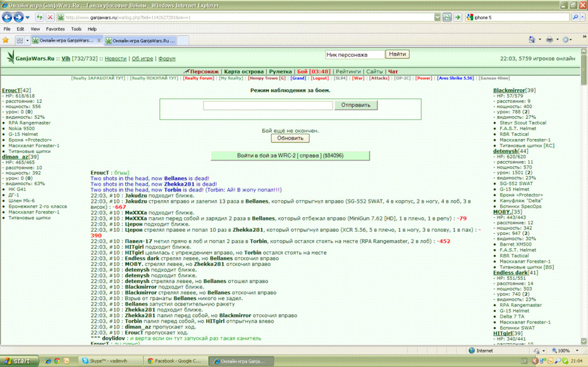Open the File menu
Viewport: 588px width, 367px height.
pyautogui.click(x=7, y=29)
